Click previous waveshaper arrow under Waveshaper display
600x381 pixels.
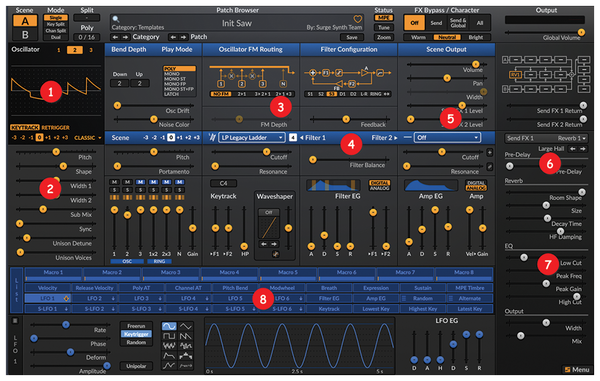[x=264, y=244]
